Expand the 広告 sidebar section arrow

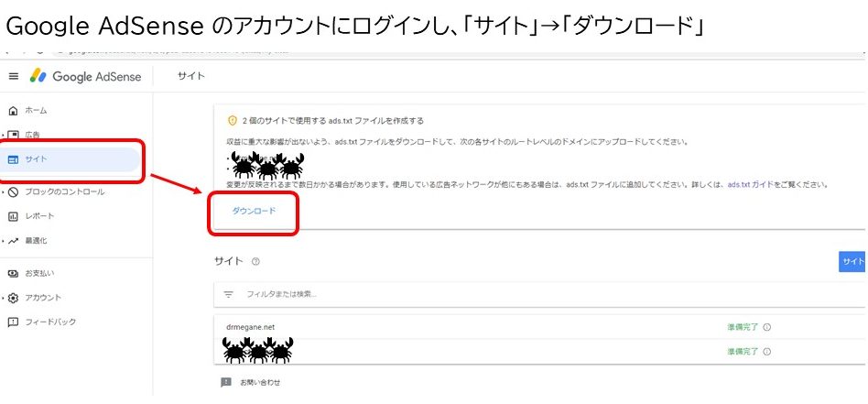[4, 135]
